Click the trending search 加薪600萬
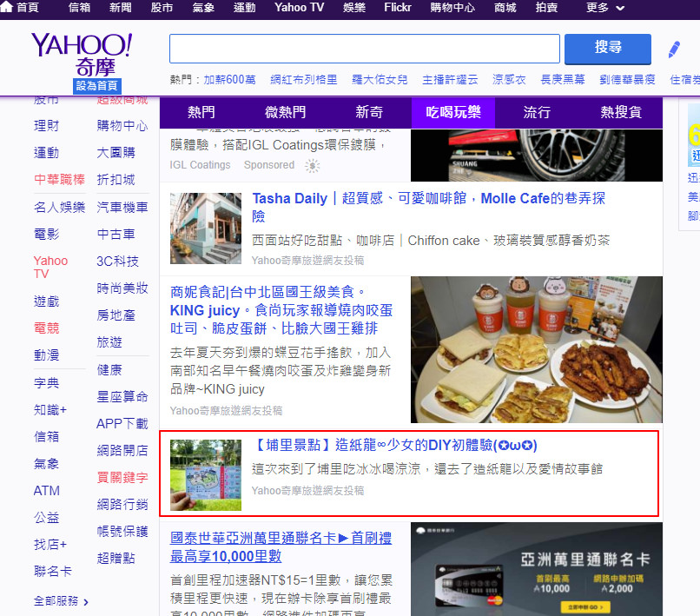This screenshot has height=616, width=700. pyautogui.click(x=229, y=79)
